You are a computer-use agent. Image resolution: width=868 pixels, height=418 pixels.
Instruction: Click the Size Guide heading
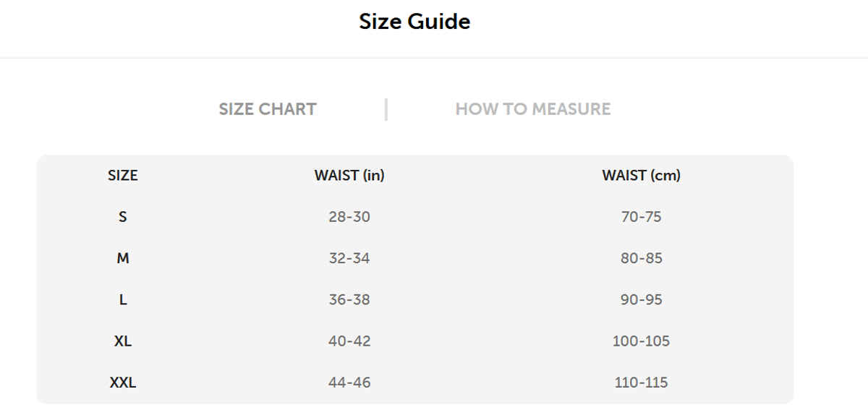pyautogui.click(x=414, y=22)
